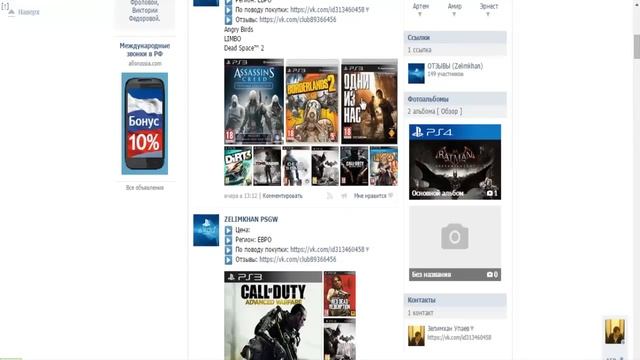Open vk.com/id313460458 link in Call of Duty post
This screenshot has height=360, width=640.
pyautogui.click(x=327, y=249)
